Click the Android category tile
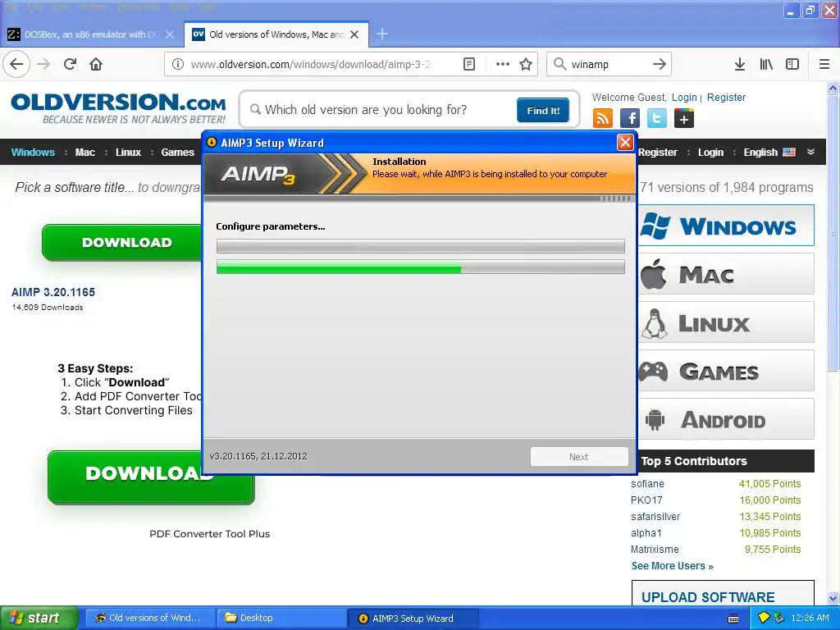The image size is (840, 630). click(727, 419)
